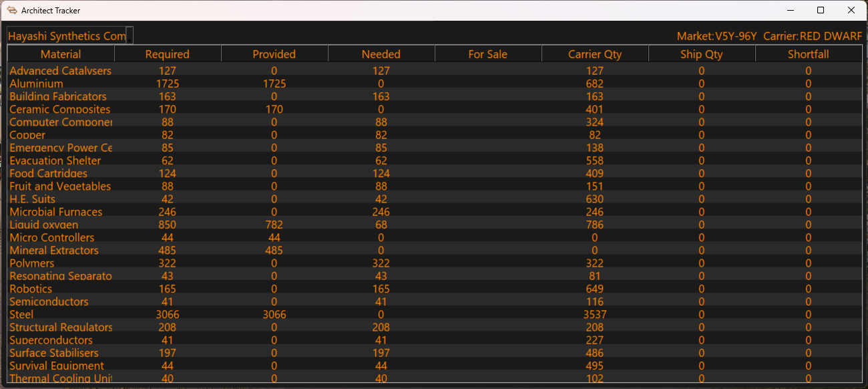Click Mineral Extractors Provided value 485
This screenshot has height=389, width=868.
[x=274, y=250]
